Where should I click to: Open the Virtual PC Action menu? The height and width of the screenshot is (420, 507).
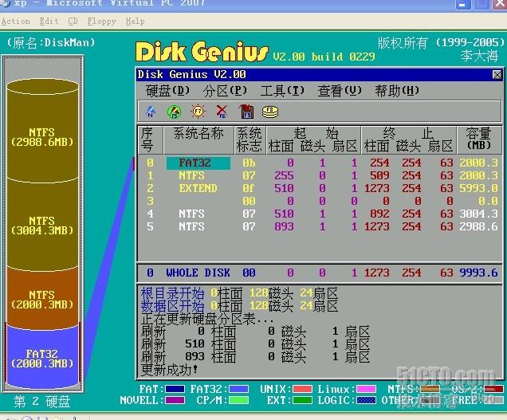16,22
